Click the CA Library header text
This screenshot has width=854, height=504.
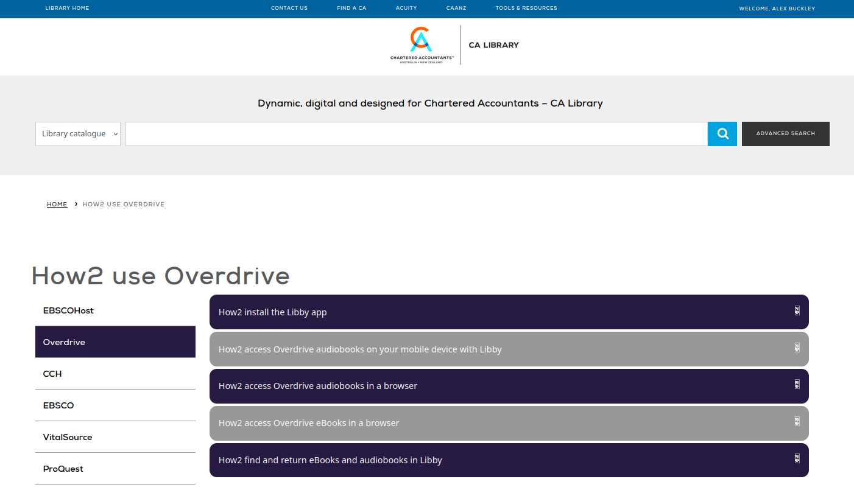tap(494, 45)
